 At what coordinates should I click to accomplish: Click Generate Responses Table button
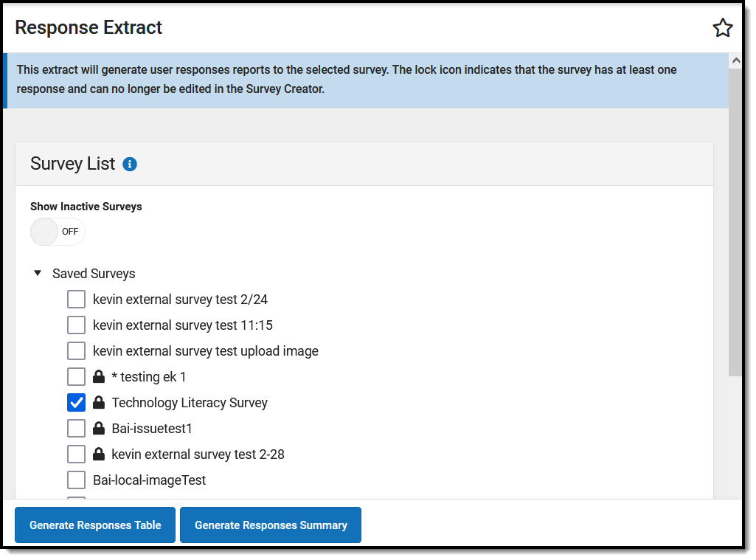point(95,525)
